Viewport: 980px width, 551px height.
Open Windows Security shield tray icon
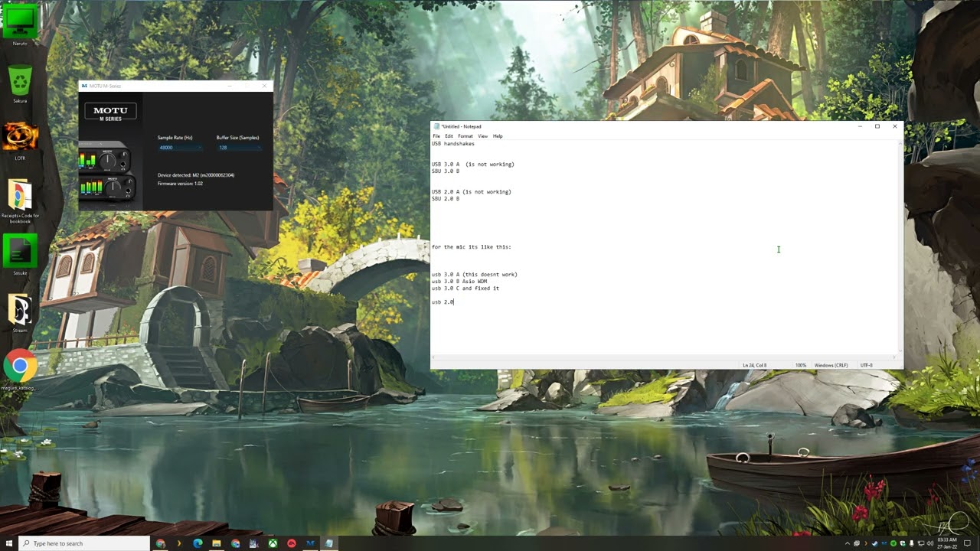(x=903, y=543)
